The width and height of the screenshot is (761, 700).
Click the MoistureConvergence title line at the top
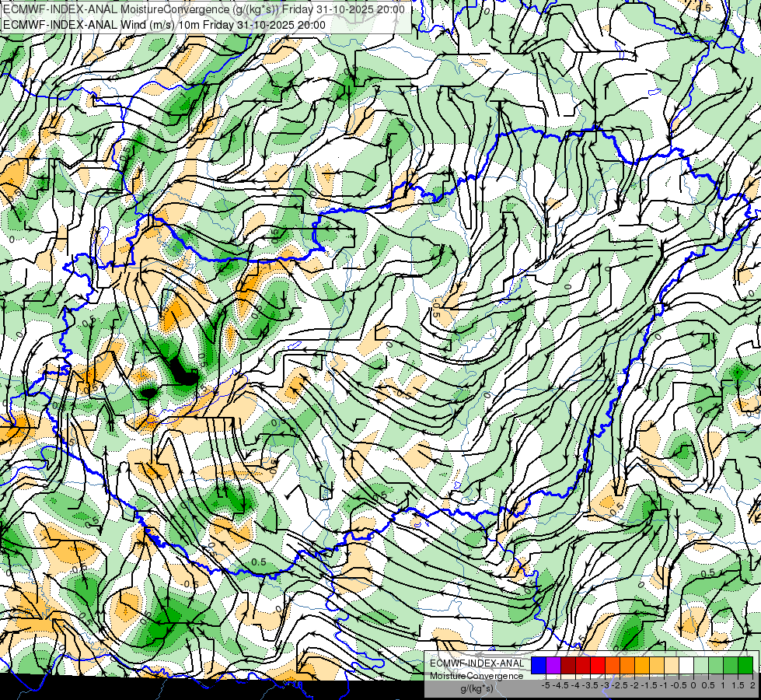(x=204, y=9)
